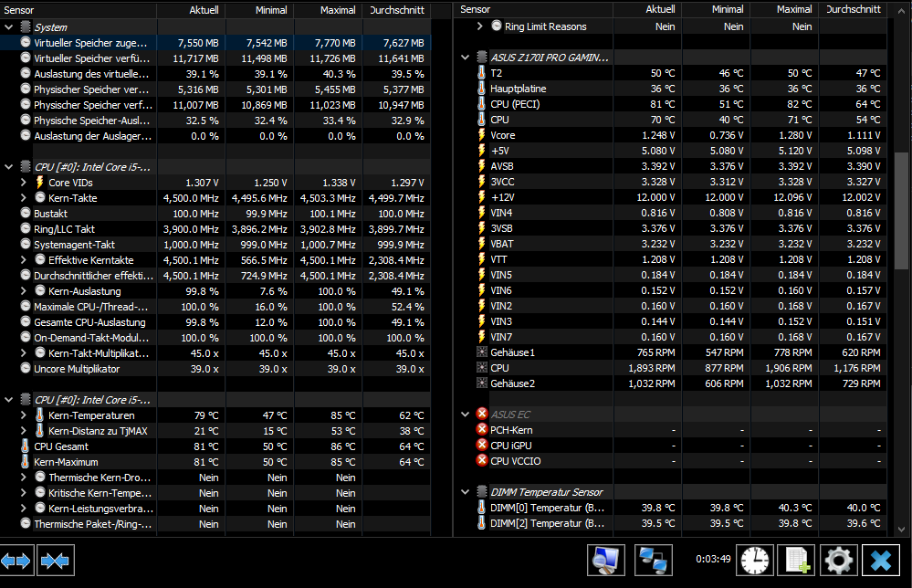Collapse the ASUS EC group
912x588 pixels.
465,415
